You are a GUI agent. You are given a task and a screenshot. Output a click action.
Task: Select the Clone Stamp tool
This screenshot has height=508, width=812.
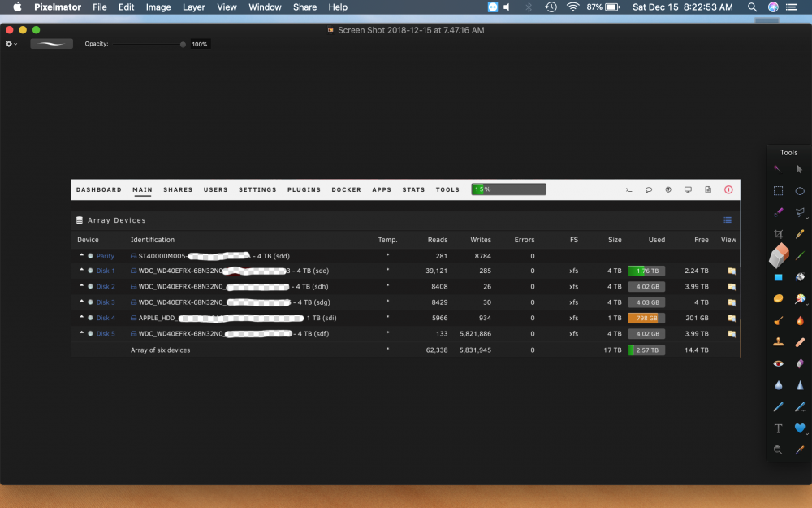coord(778,341)
